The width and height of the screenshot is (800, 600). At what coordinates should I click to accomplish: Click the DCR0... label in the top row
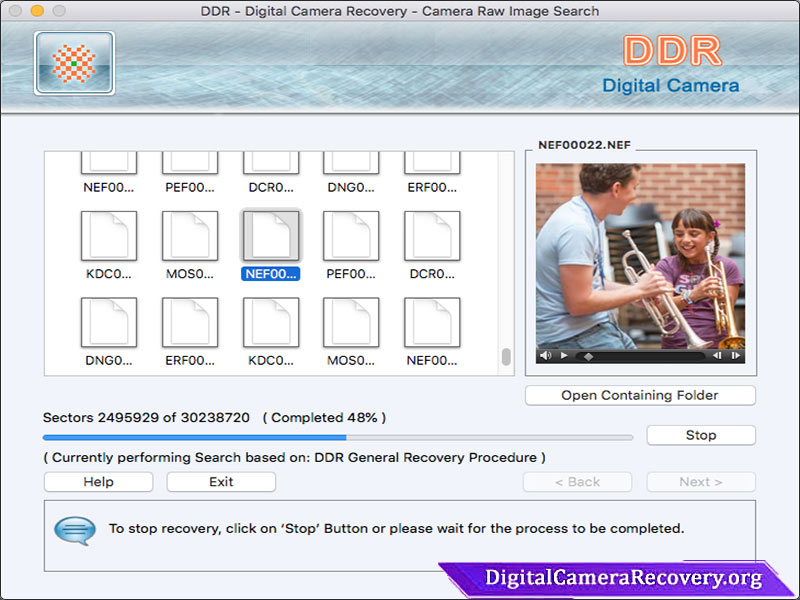pos(271,187)
